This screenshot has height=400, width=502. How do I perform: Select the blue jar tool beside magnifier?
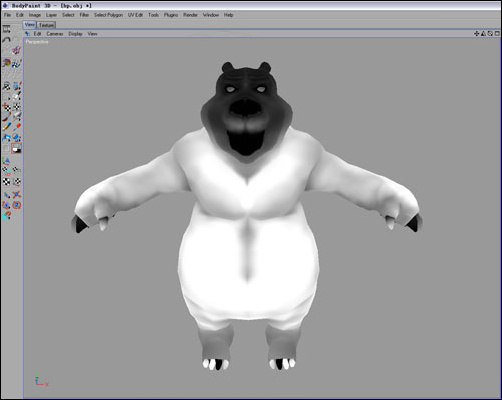pyautogui.click(x=17, y=86)
